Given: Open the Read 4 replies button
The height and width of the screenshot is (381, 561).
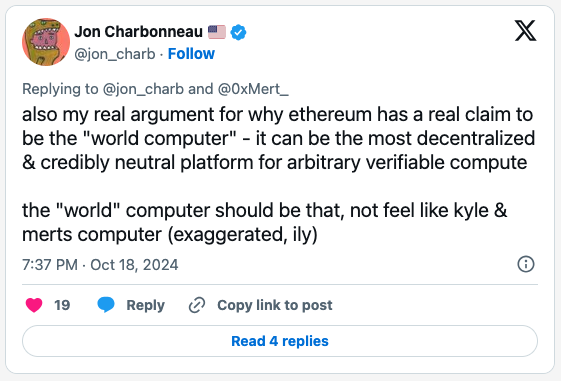Looking at the screenshot, I should (280, 341).
